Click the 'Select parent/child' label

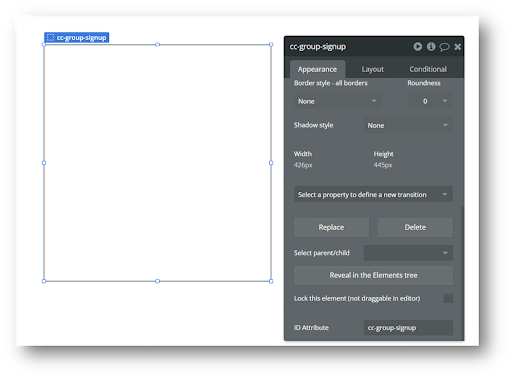pos(321,253)
